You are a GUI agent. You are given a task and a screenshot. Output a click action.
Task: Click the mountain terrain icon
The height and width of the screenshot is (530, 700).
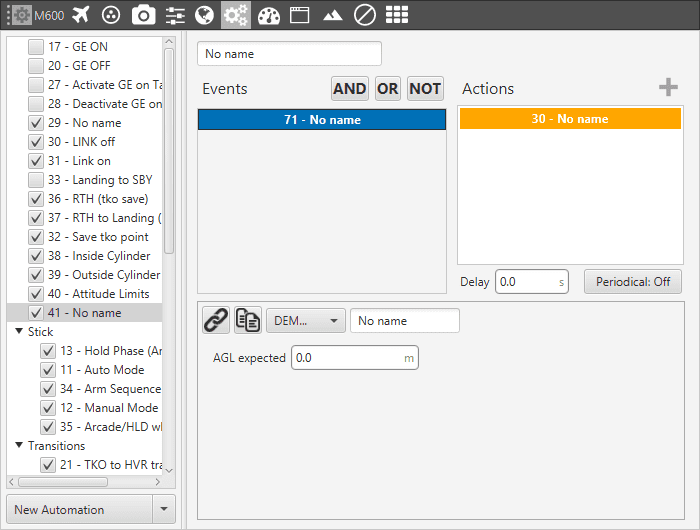point(333,14)
